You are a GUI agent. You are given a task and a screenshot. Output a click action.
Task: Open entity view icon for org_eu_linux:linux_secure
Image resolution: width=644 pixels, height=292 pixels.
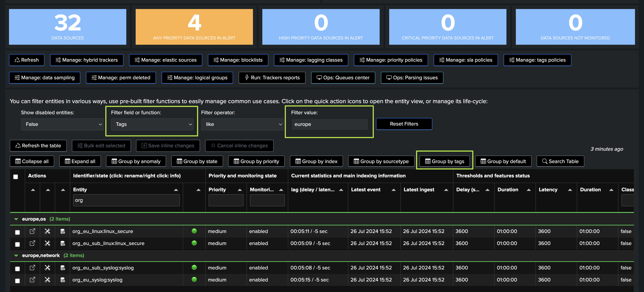32,231
